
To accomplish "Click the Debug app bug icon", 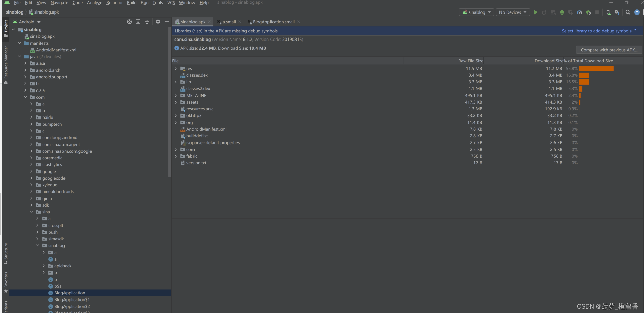I will (x=562, y=12).
